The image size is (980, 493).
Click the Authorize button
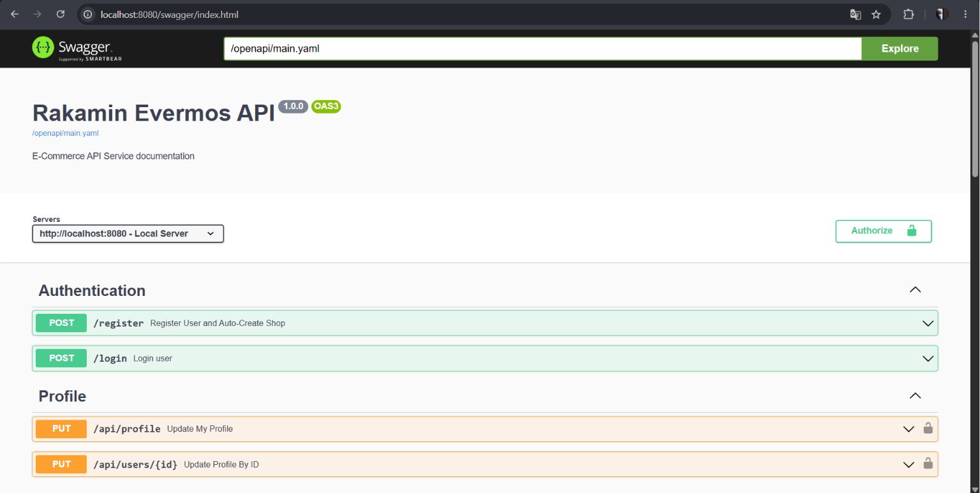[884, 231]
